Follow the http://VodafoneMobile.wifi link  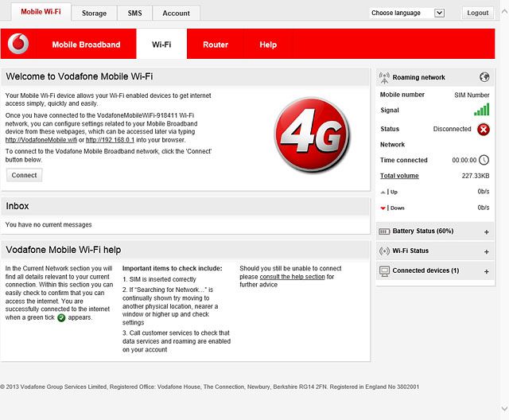click(41, 140)
